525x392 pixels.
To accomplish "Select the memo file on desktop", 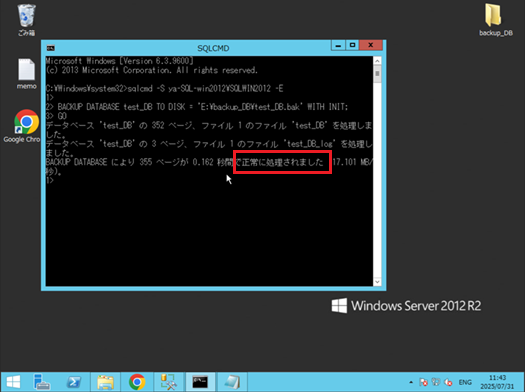I will 26,74.
